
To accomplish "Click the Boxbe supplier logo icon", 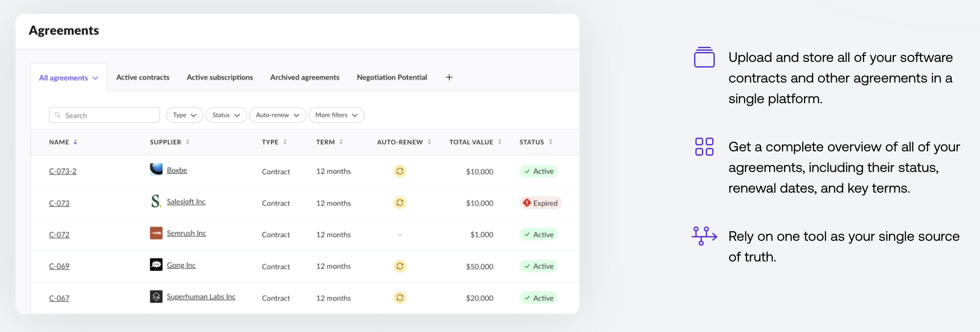I will point(156,169).
